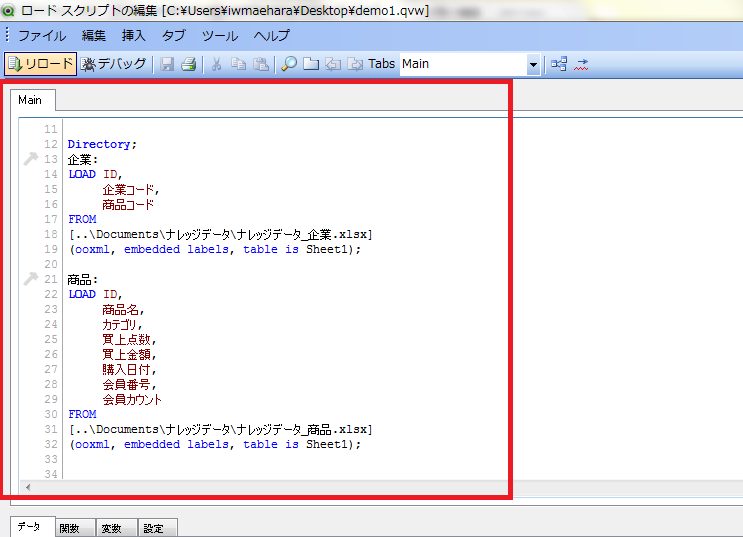The image size is (743, 537).
Task: Switch to the 設定 tab
Action: click(x=158, y=528)
